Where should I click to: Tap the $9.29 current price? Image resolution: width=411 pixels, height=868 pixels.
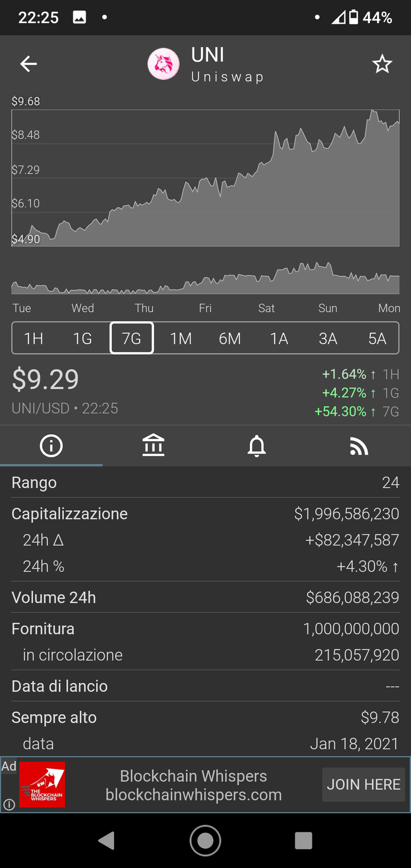45,380
